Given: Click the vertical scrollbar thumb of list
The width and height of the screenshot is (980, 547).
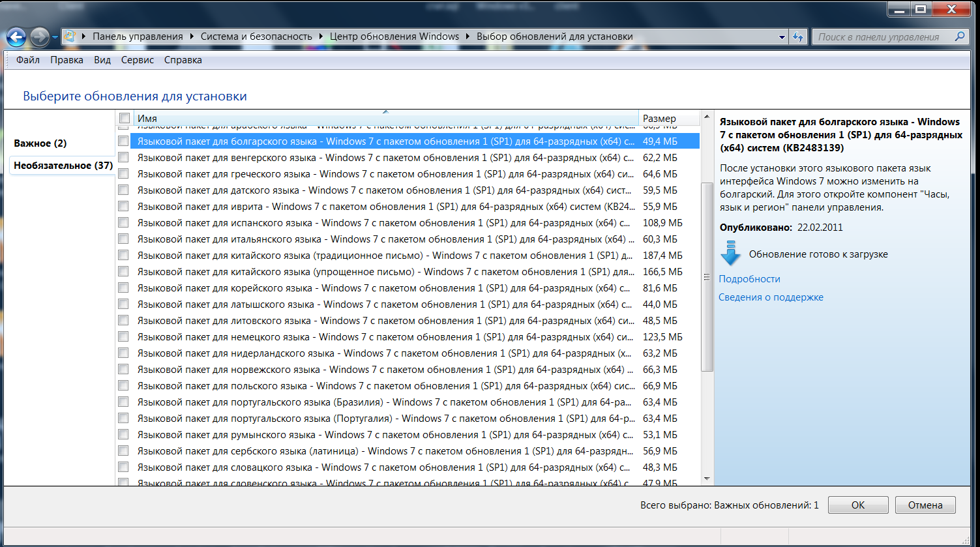Looking at the screenshot, I should pos(706,277).
